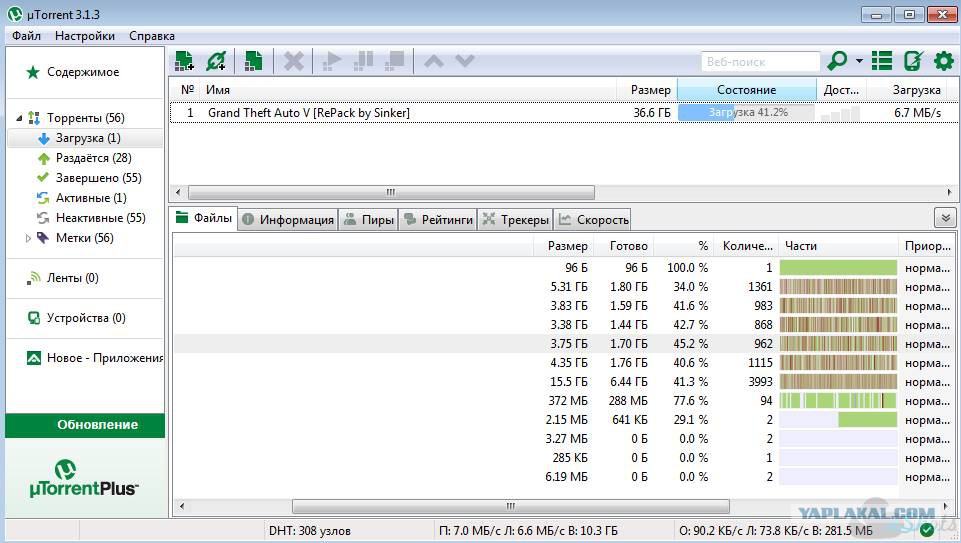Collapse the details pane with chevron button

tap(945, 218)
